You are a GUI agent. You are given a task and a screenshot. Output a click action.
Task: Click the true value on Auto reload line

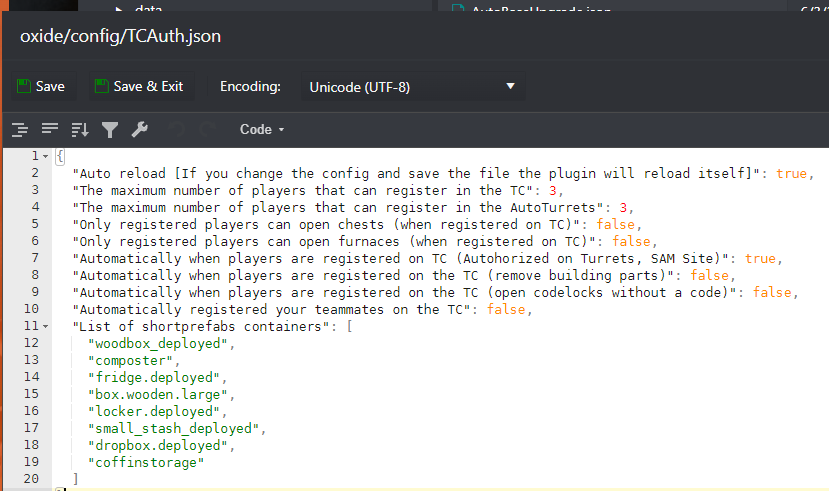click(791, 173)
